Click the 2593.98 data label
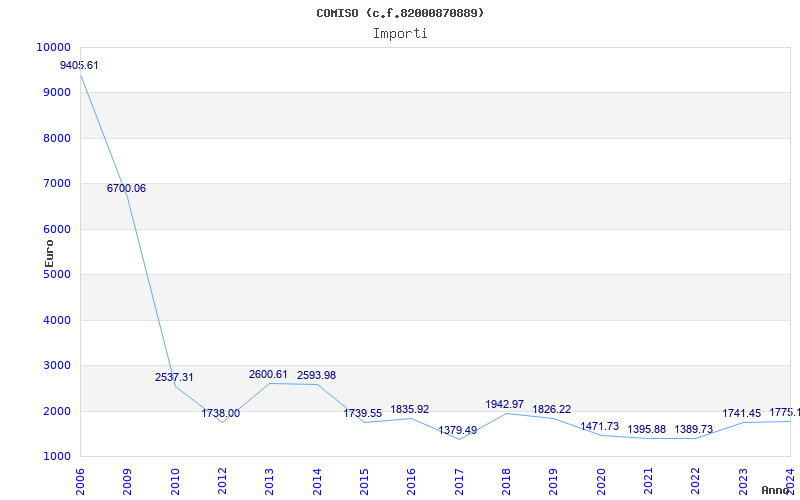 [316, 376]
